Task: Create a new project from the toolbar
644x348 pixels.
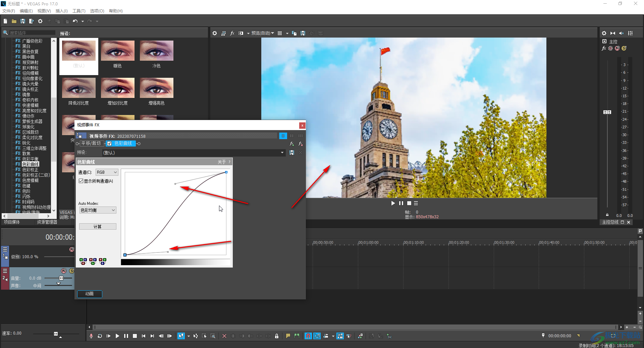Action: pyautogui.click(x=5, y=21)
